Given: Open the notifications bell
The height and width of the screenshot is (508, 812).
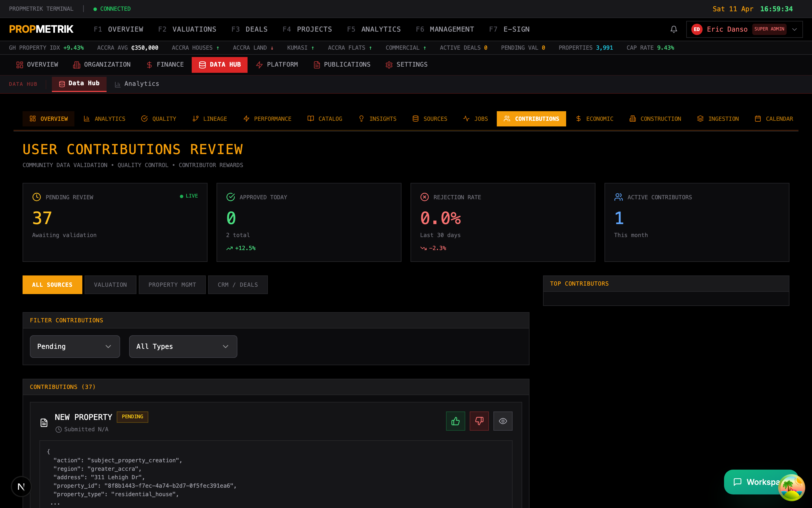Looking at the screenshot, I should (673, 29).
